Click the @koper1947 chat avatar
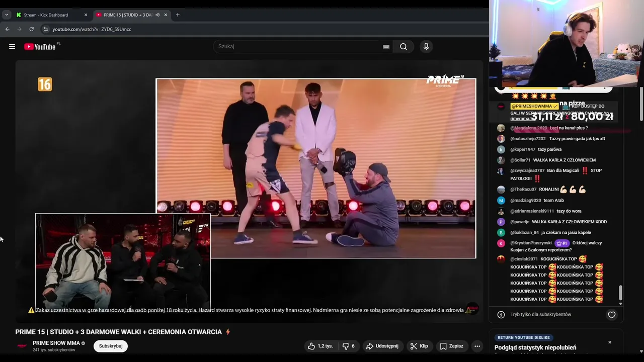This screenshot has width=644, height=362. (x=501, y=149)
